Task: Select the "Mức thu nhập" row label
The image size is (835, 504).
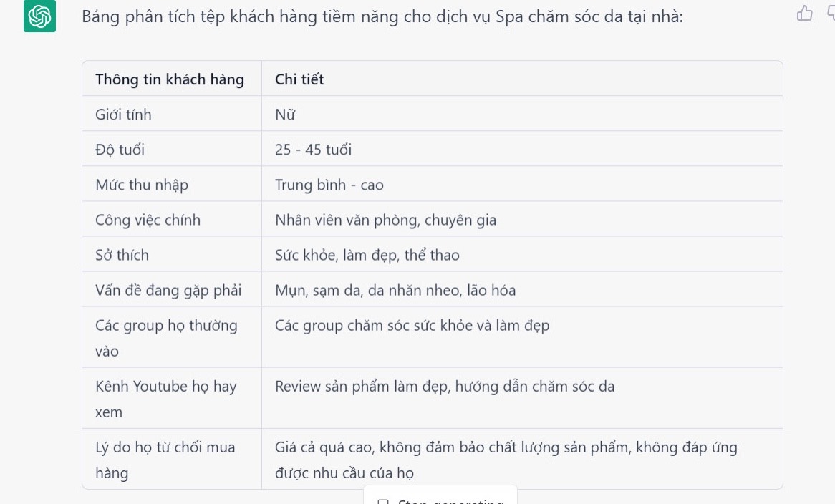Action: (142, 185)
